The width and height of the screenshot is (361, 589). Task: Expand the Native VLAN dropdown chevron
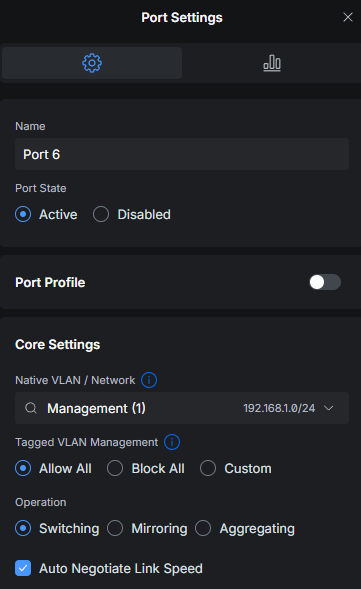point(329,408)
